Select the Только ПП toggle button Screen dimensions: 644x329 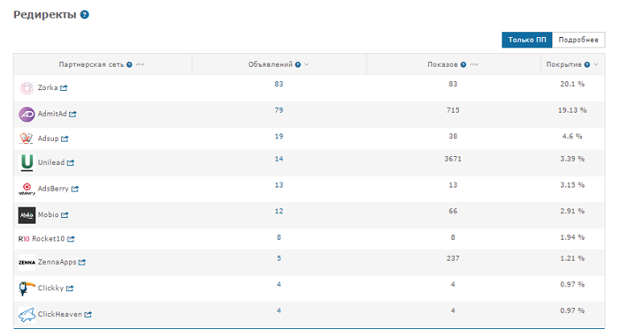(527, 39)
